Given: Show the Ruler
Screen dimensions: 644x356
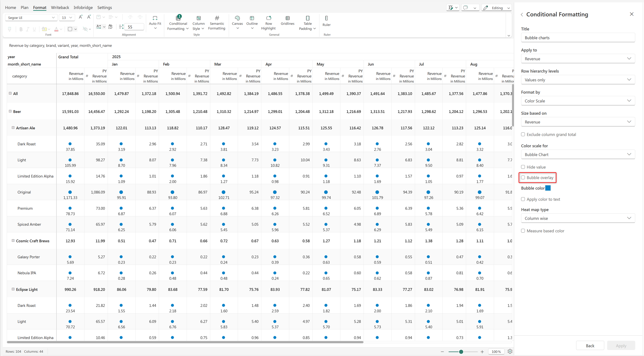Looking at the screenshot, I should [x=326, y=21].
